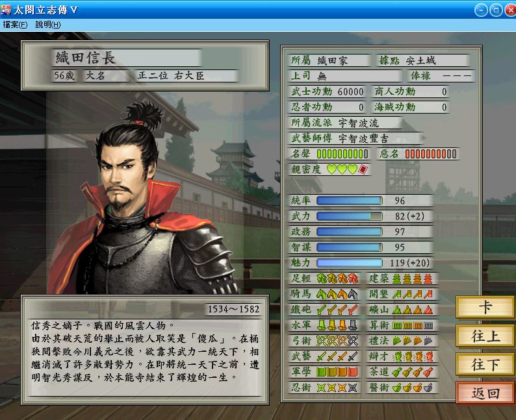516x420 pixels.
Task: Click the green 名聲 fame gauge
Action: [x=342, y=154]
